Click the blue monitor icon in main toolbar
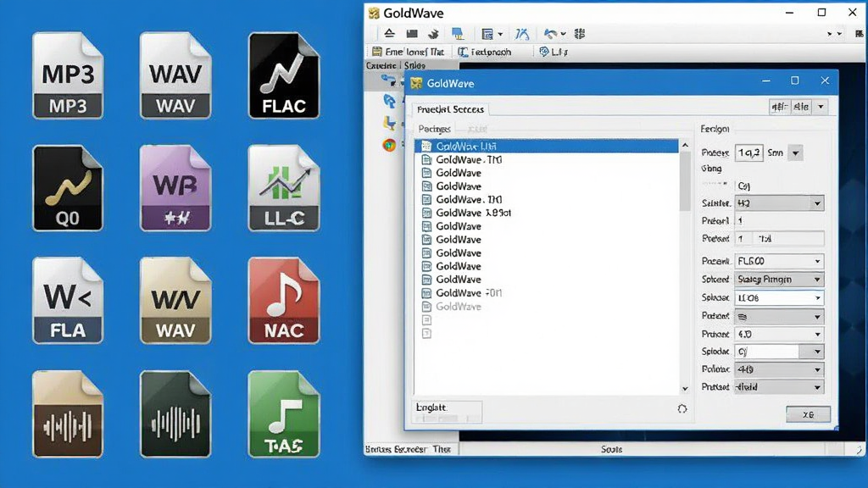868x488 pixels. coord(458,34)
